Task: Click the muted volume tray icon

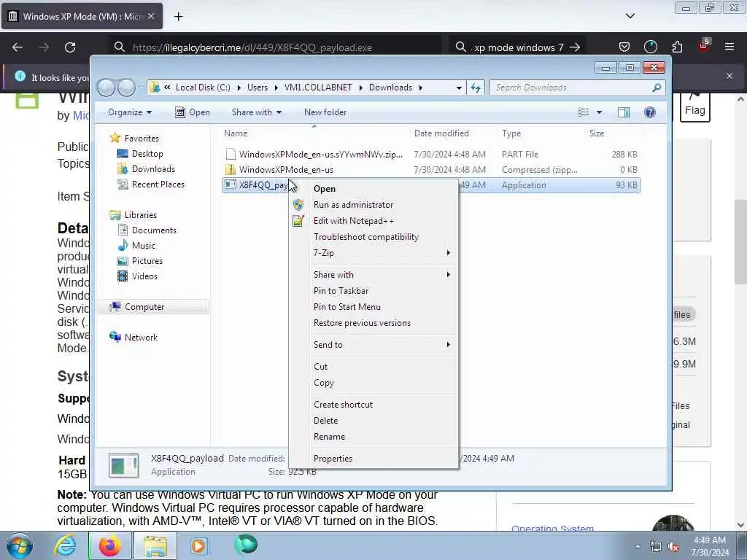Action: pyautogui.click(x=673, y=547)
